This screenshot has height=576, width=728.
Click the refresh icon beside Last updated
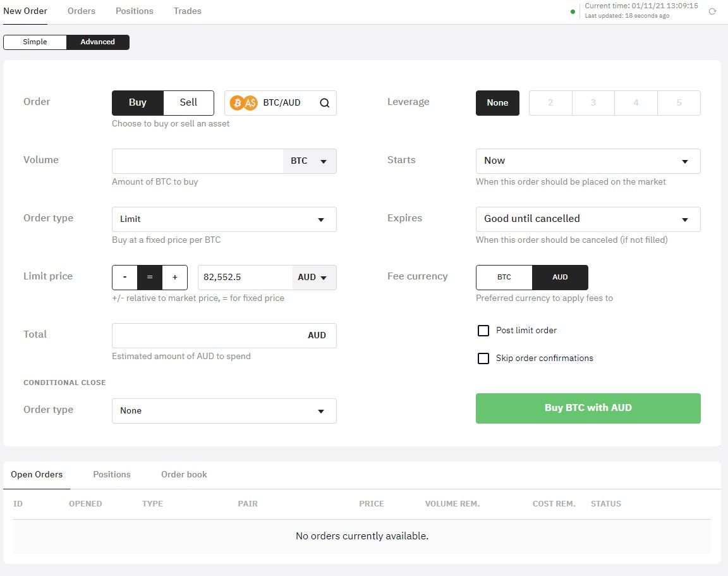point(712,11)
